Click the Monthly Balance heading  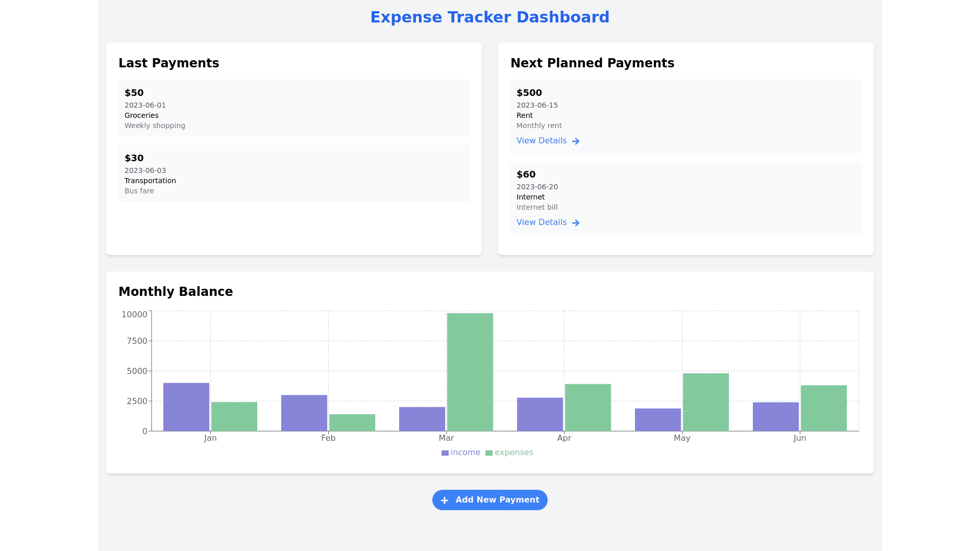point(176,292)
